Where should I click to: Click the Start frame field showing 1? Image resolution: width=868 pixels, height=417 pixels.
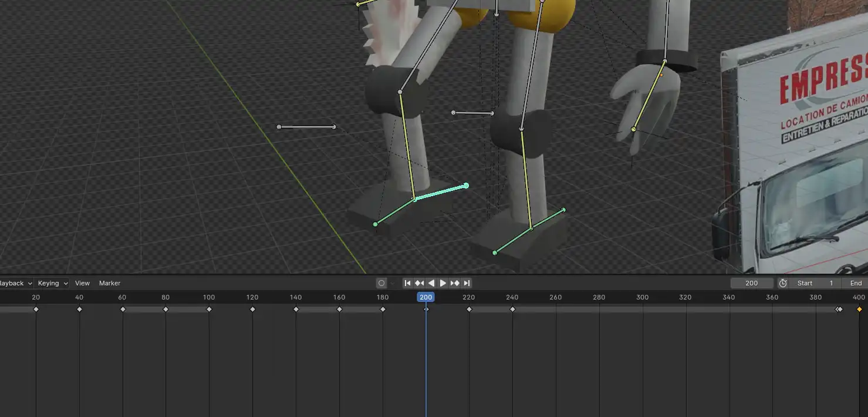click(816, 283)
